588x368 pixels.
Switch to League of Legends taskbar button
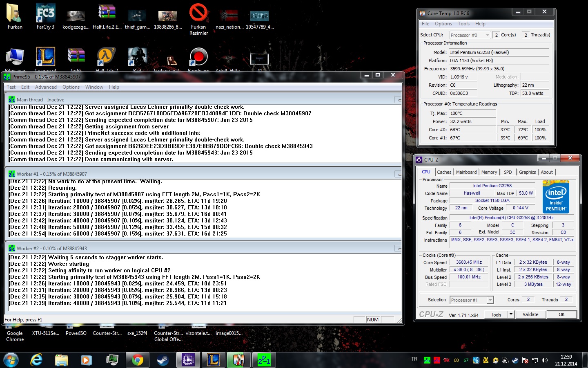click(x=214, y=360)
